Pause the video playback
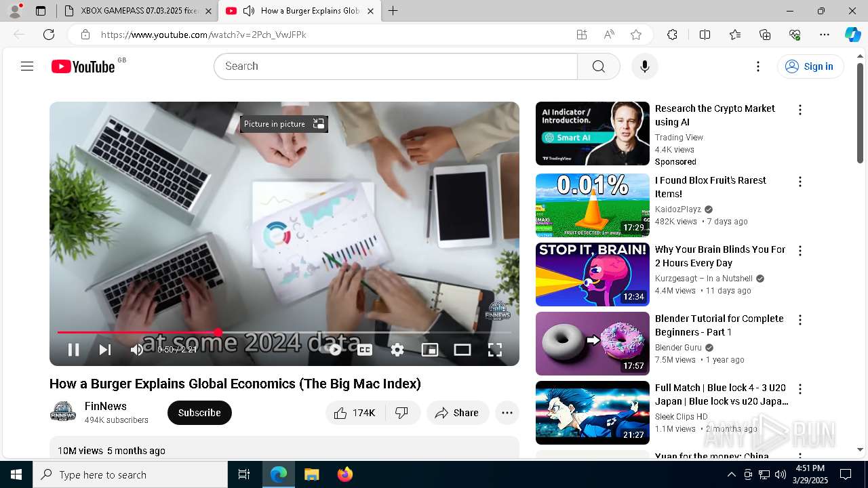Viewport: 868px width, 488px height. (x=73, y=350)
